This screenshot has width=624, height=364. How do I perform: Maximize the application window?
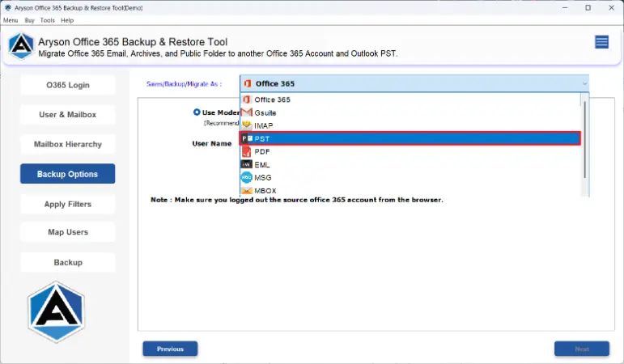click(588, 7)
